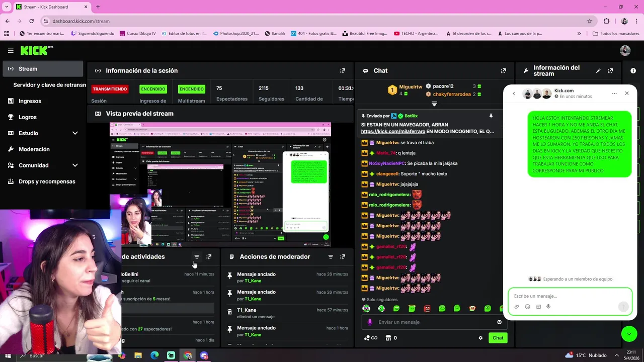Go back in the Kick.com support widget
The width and height of the screenshot is (644, 362).
[514, 94]
